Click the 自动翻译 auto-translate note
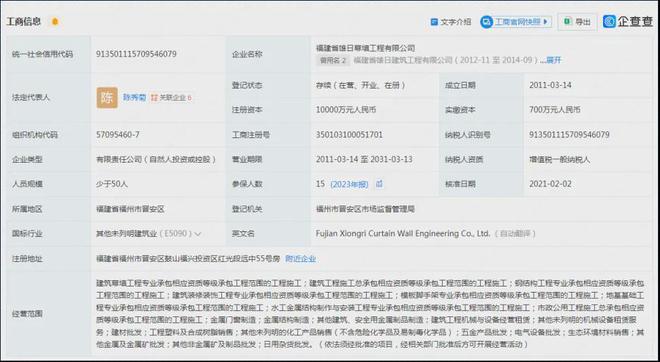The image size is (660, 362). [515, 234]
